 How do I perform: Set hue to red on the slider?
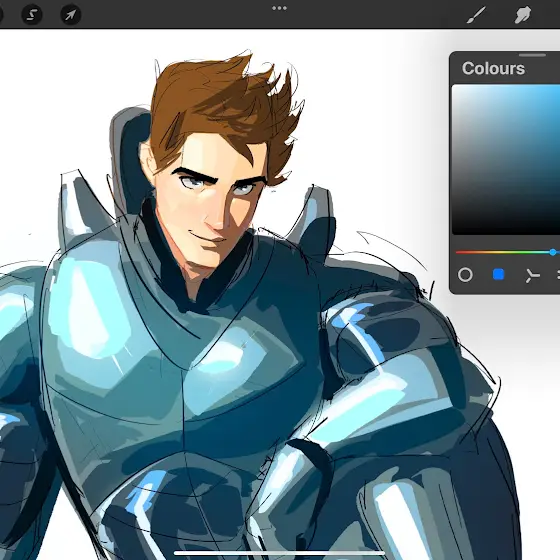pos(457,252)
